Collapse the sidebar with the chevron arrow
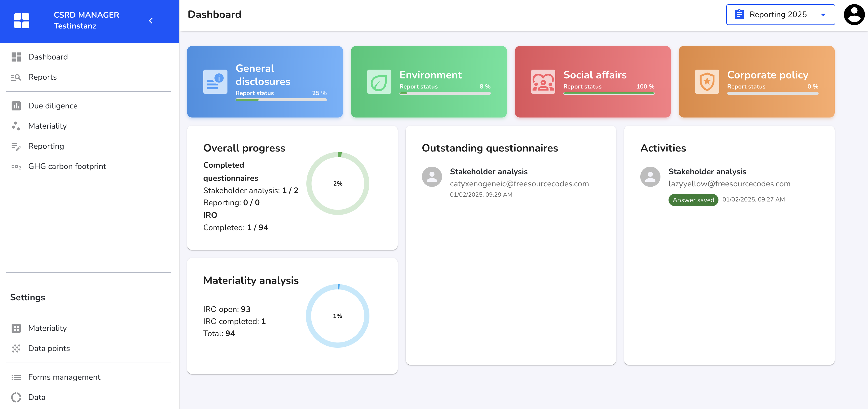 click(x=151, y=21)
